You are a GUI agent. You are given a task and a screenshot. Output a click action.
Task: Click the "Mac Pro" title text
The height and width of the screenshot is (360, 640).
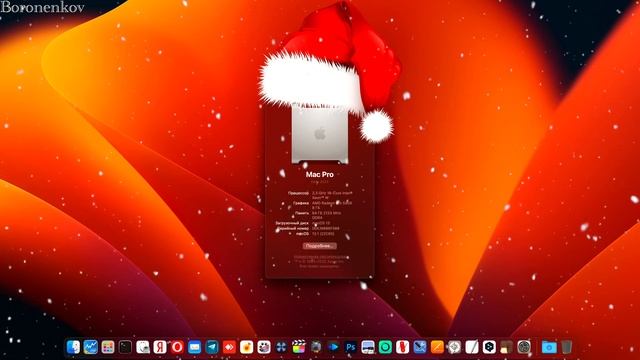tap(320, 174)
